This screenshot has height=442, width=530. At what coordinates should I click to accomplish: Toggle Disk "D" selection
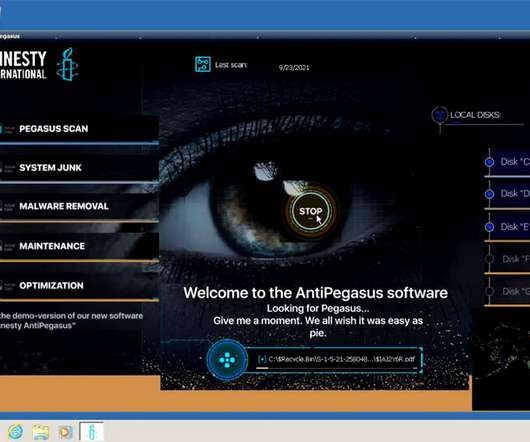pos(489,194)
